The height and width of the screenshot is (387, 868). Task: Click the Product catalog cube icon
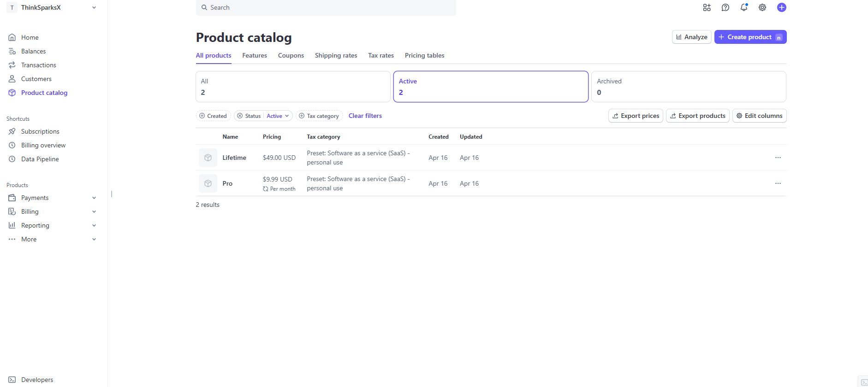click(x=12, y=93)
